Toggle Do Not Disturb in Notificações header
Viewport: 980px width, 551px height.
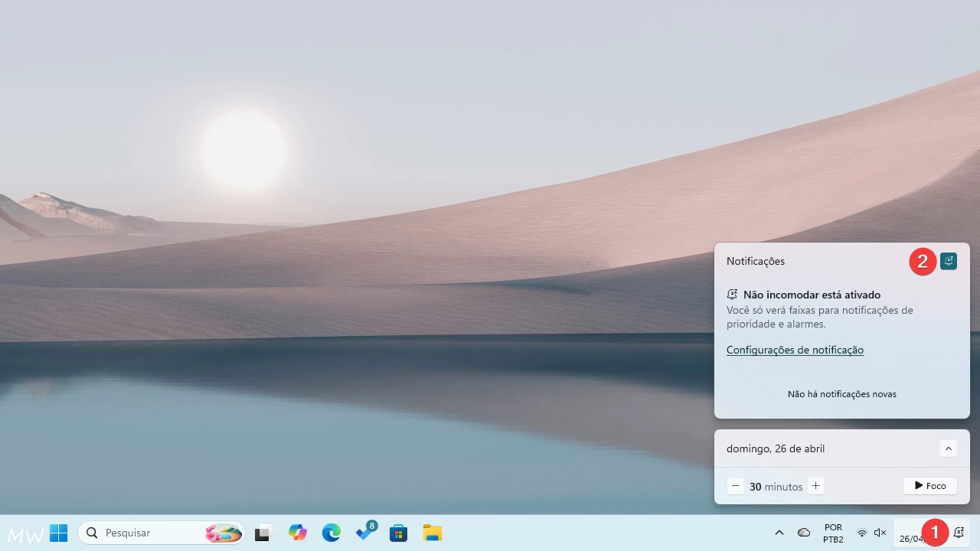pos(949,262)
